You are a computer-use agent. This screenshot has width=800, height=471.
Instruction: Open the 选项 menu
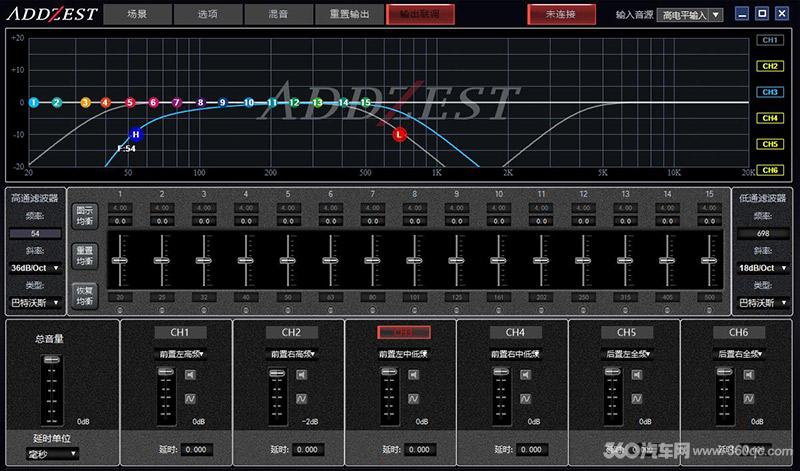[x=208, y=14]
